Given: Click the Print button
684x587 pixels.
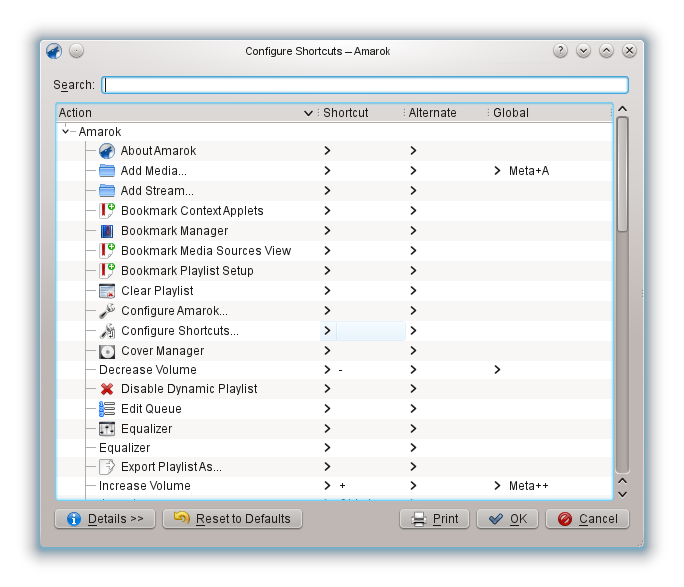Looking at the screenshot, I should 434,519.
